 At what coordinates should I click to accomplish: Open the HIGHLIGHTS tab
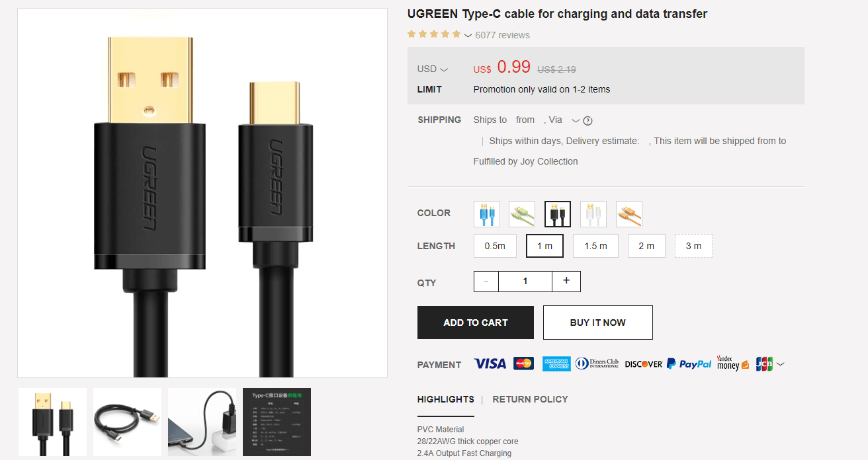[445, 399]
